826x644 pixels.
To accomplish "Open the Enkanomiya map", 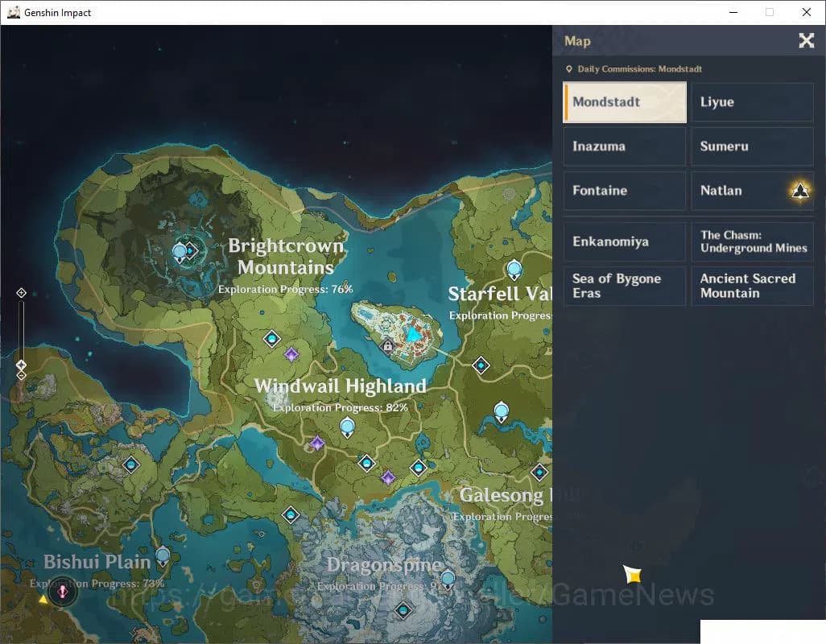I will (625, 242).
